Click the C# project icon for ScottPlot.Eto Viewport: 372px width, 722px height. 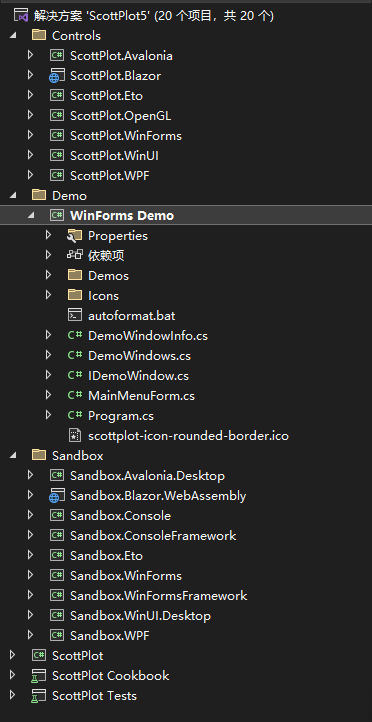(x=57, y=96)
